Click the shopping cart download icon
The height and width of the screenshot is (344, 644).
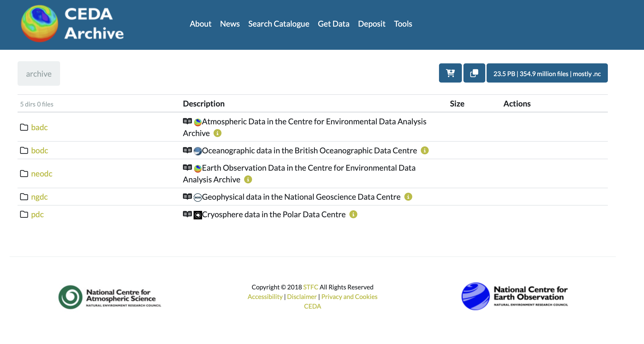pos(450,73)
